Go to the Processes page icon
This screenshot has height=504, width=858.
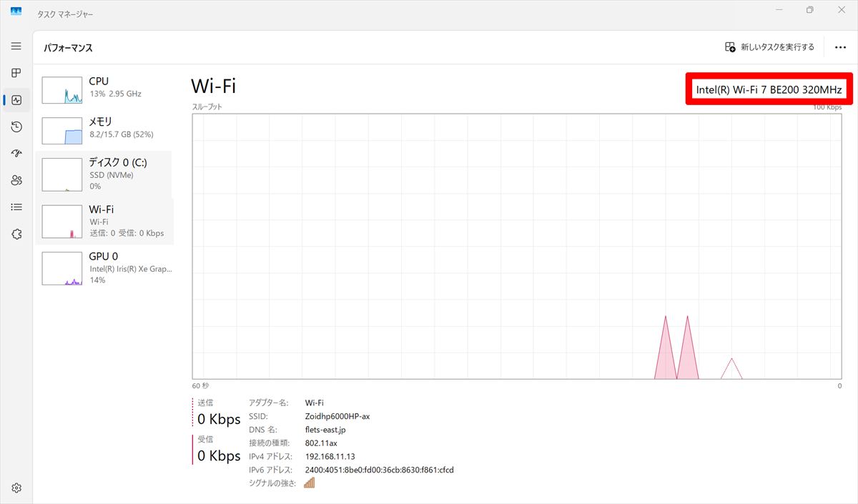point(16,73)
